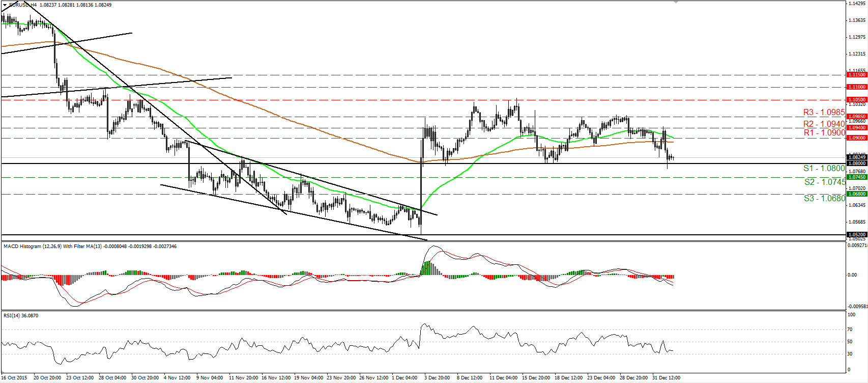
Task: Click the gray chart shift triangle marker
Action: pos(676,3)
